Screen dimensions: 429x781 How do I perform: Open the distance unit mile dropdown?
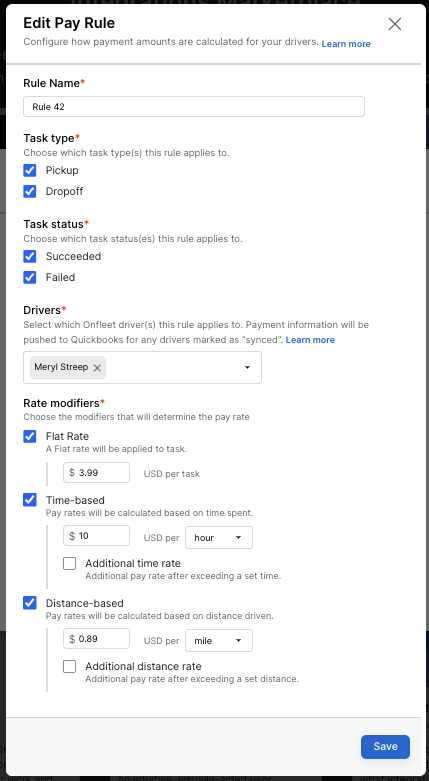[x=219, y=641]
